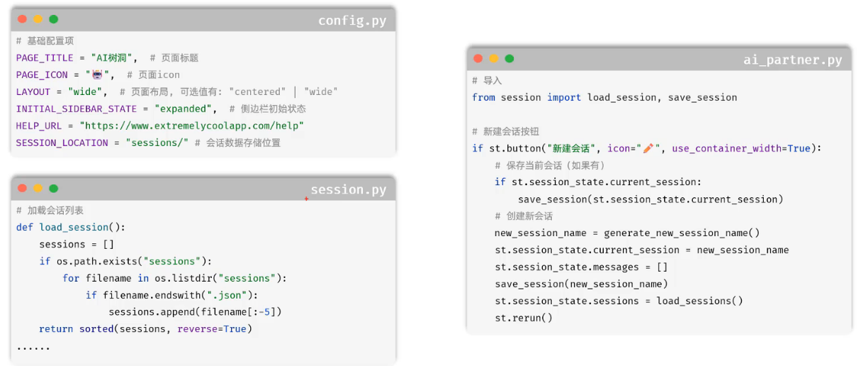Select the ai_partner.py title label
The width and height of the screenshot is (868, 366).
(793, 60)
